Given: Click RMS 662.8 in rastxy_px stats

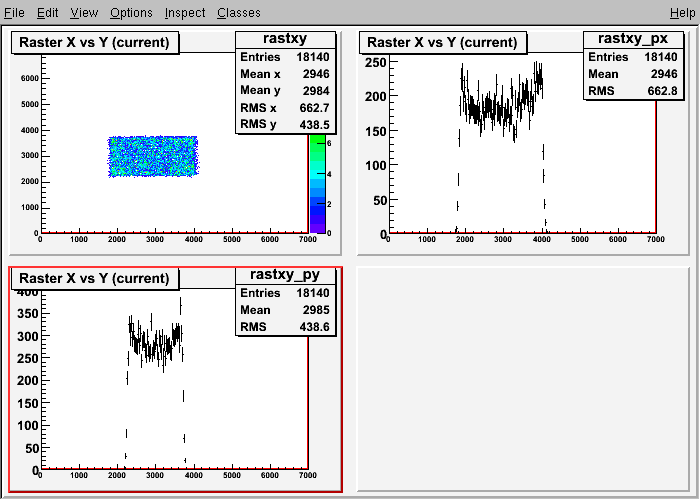Looking at the screenshot, I should (x=633, y=91).
